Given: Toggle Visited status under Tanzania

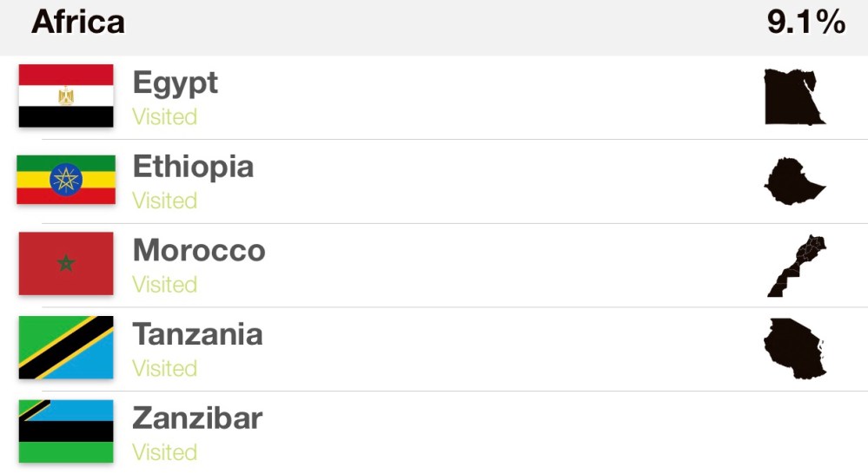Looking at the screenshot, I should click(164, 368).
